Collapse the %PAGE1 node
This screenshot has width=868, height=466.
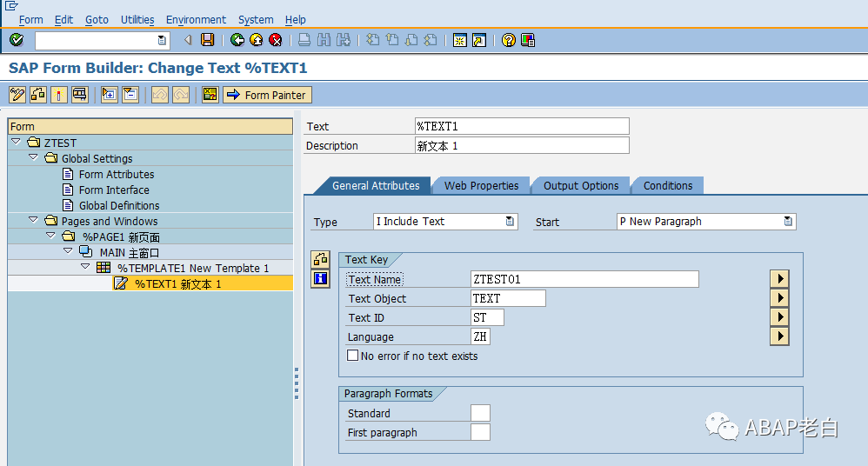(50, 236)
